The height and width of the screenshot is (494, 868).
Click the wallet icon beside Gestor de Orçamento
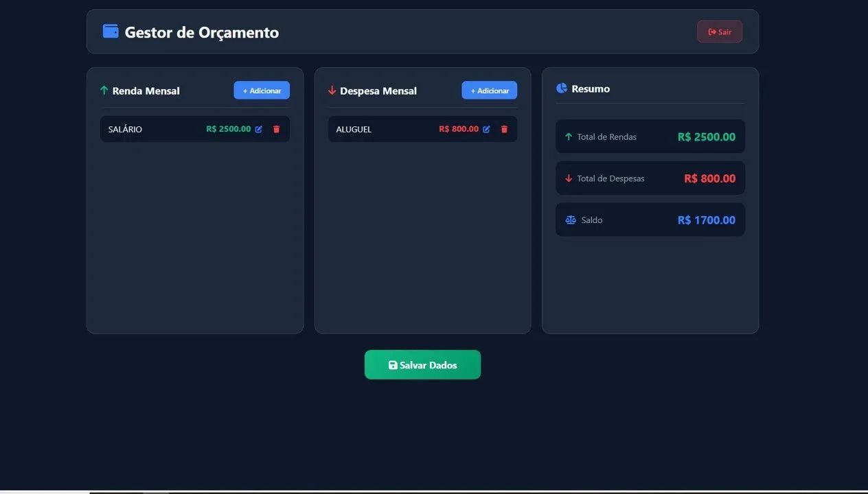point(111,32)
